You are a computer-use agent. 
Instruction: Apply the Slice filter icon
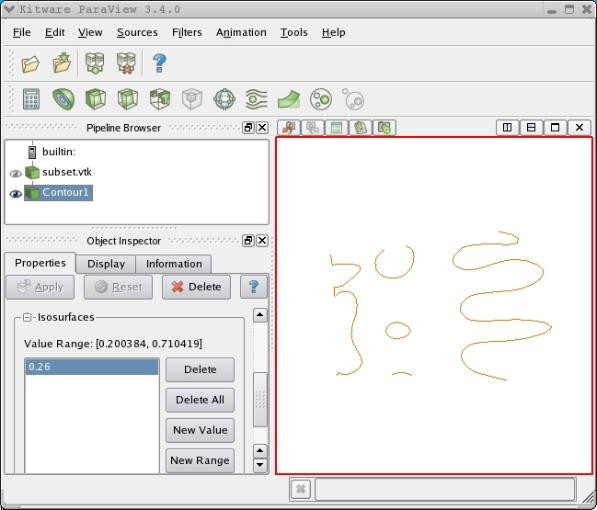click(128, 99)
